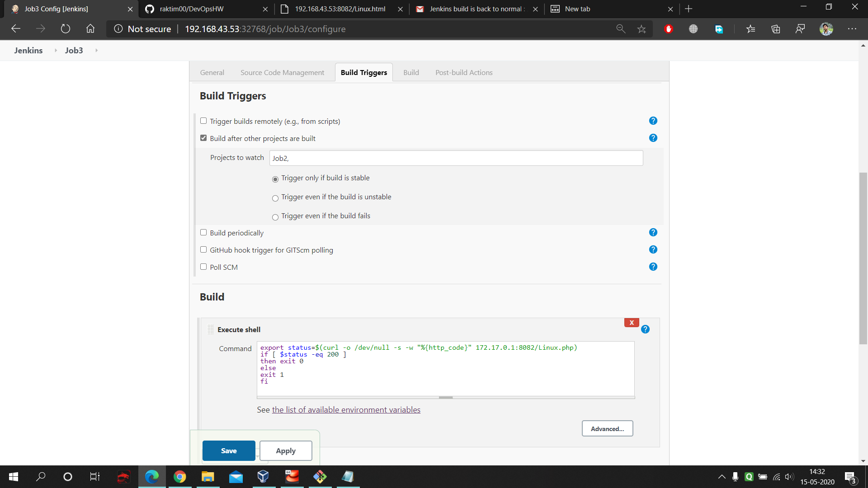Go to Job3 breadcrumb link
Viewport: 868px width, 488px height.
coord(74,50)
